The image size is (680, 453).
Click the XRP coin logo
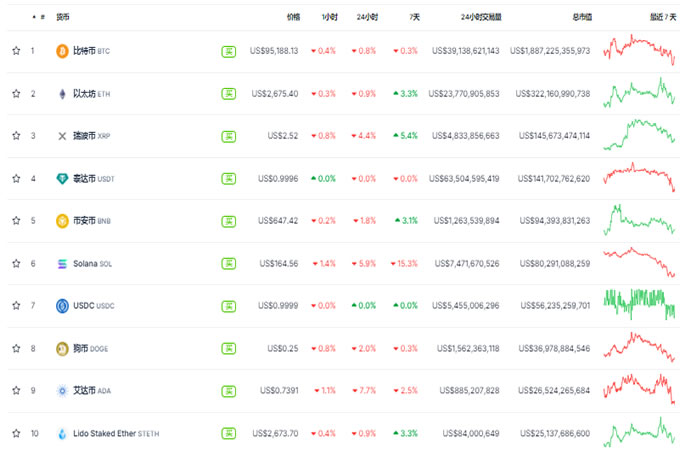coord(62,136)
